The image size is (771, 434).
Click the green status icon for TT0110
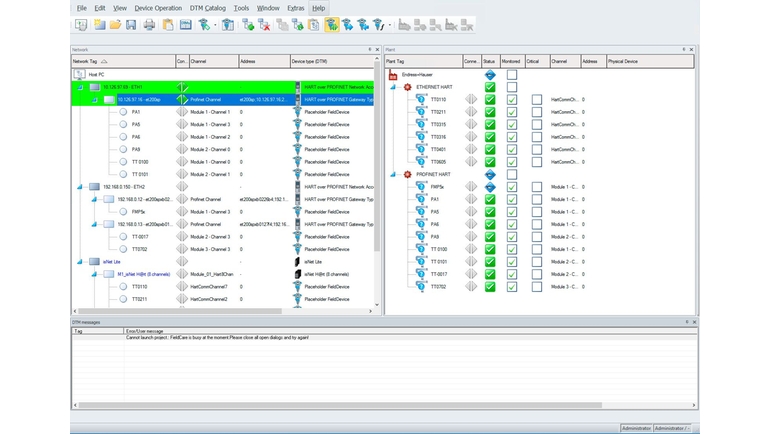coord(490,99)
